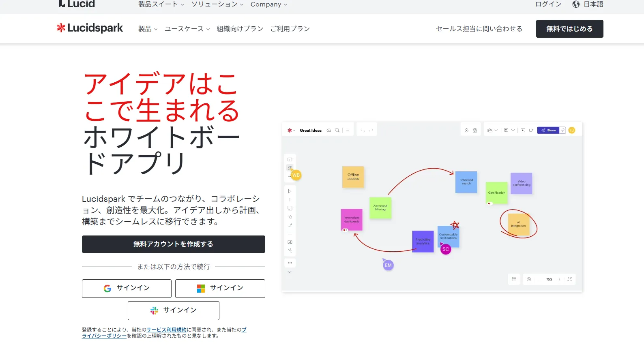This screenshot has width=644, height=351.
Task: Click the three-dots more tools button in the preview
Action: (290, 263)
